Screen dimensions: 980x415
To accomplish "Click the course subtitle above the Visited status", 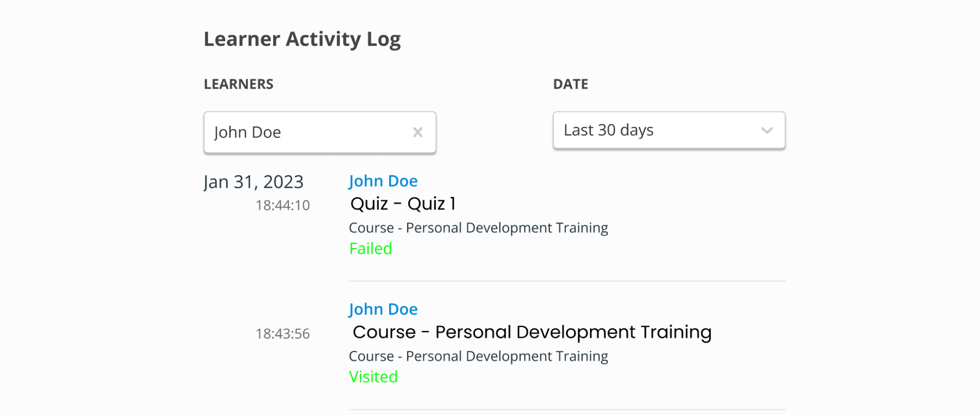I will click(478, 356).
